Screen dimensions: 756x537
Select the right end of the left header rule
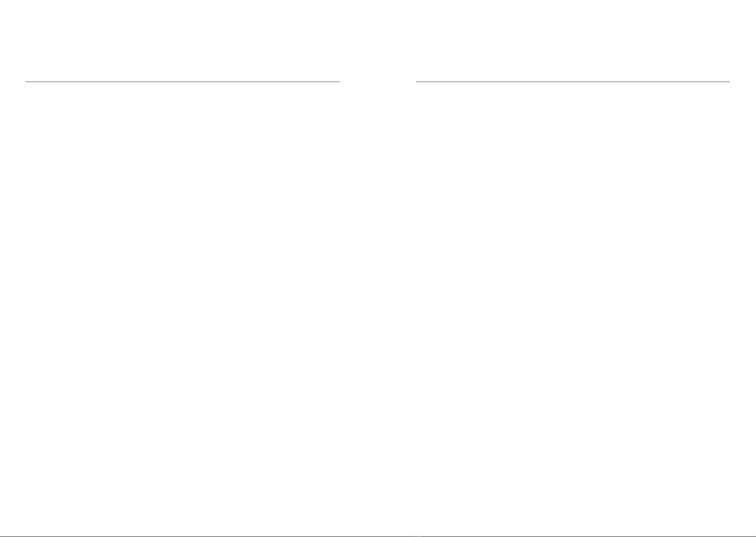click(x=338, y=82)
